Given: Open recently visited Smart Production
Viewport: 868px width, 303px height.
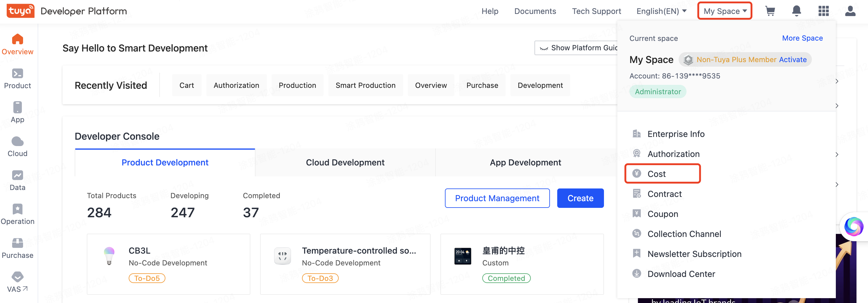Looking at the screenshot, I should [x=365, y=85].
